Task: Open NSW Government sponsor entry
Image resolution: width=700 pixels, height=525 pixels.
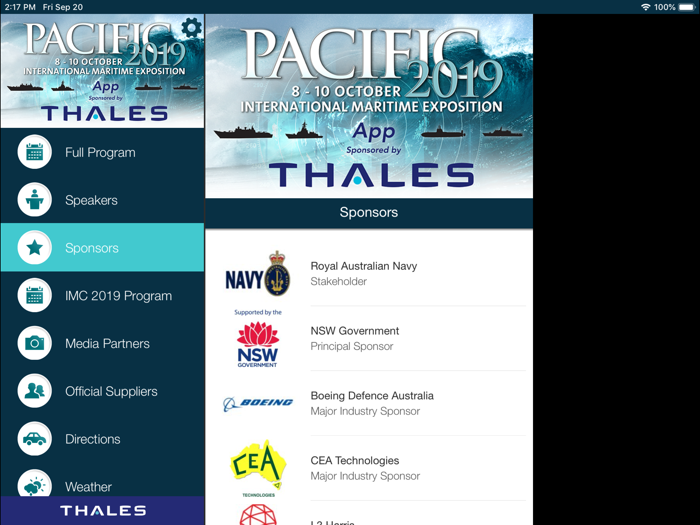Action: point(369,338)
